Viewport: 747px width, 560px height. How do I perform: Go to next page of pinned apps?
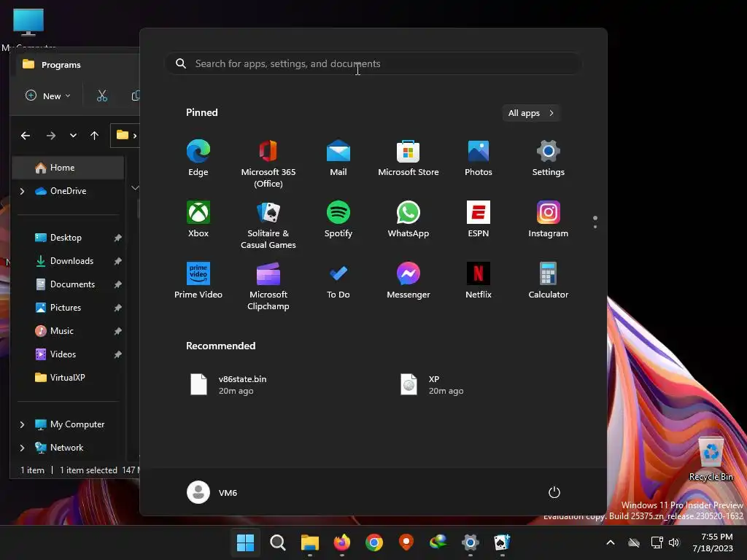595,226
